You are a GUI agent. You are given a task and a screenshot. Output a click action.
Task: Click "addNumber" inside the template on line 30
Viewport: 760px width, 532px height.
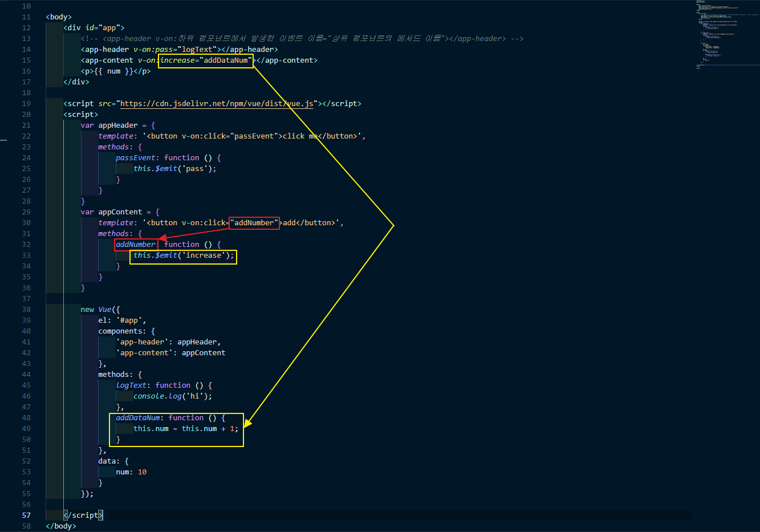pyautogui.click(x=254, y=223)
